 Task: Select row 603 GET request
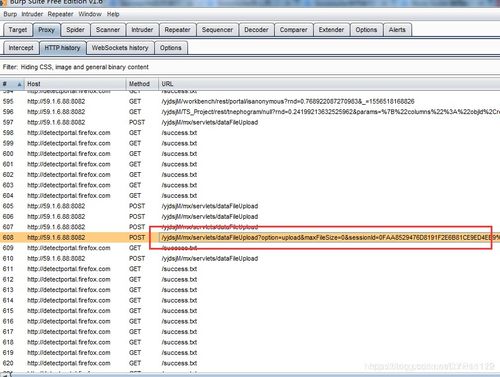coord(250,185)
